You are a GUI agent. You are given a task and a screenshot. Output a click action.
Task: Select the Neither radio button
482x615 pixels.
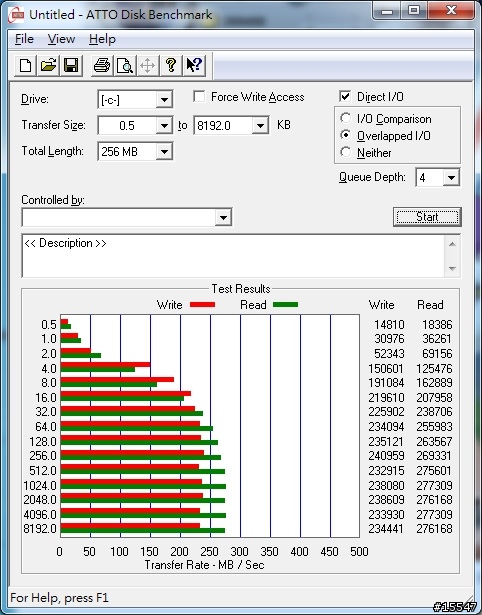pyautogui.click(x=346, y=152)
